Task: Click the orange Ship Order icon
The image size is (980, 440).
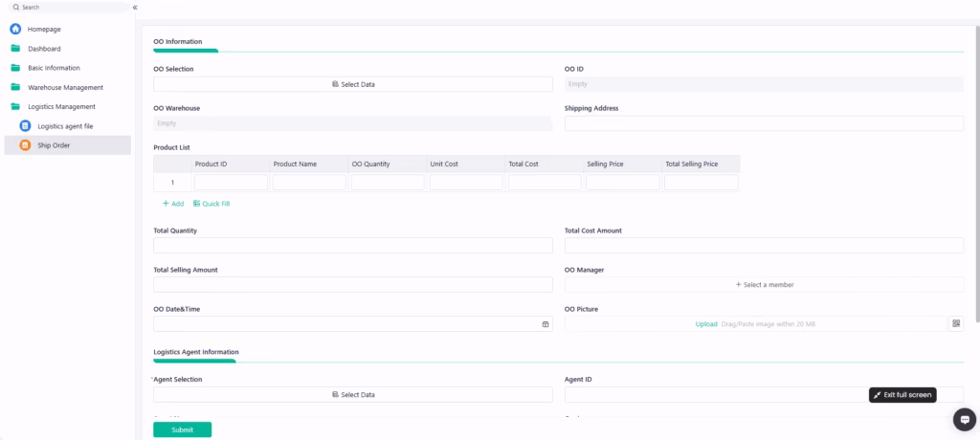Action: coord(25,145)
